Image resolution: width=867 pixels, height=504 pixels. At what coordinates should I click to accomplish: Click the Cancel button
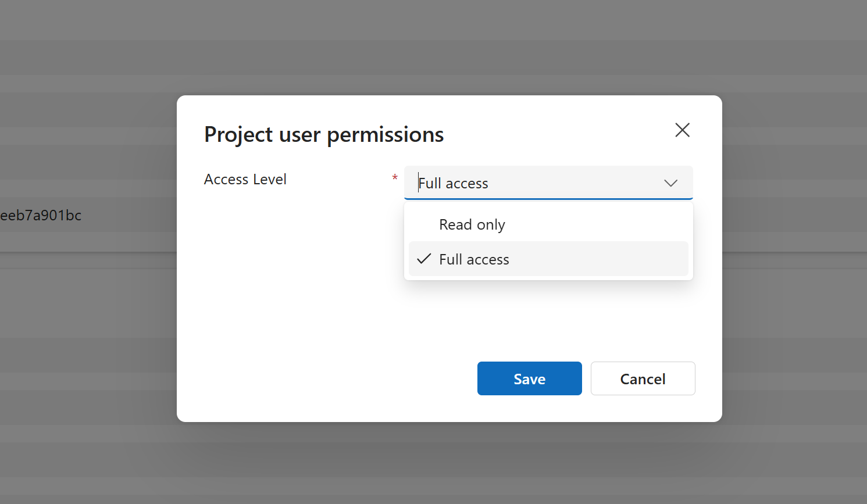[643, 378]
